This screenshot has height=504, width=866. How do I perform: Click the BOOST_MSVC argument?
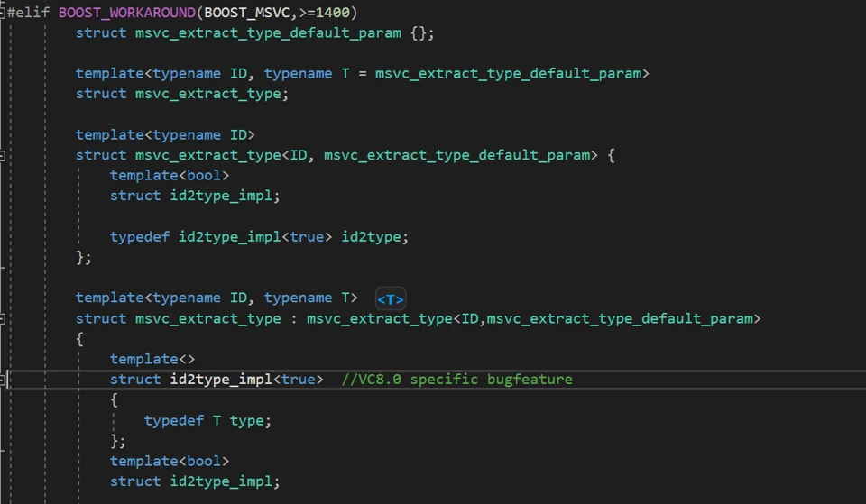(x=247, y=12)
